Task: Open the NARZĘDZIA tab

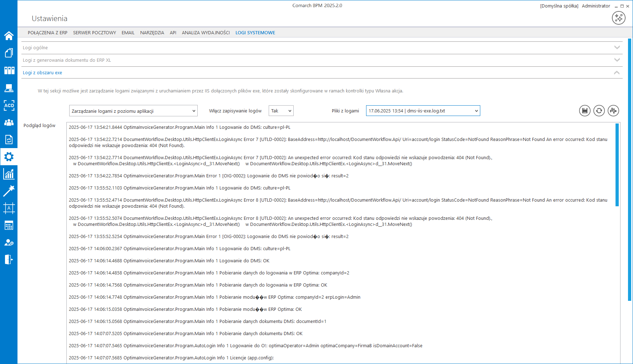Action: click(x=152, y=32)
